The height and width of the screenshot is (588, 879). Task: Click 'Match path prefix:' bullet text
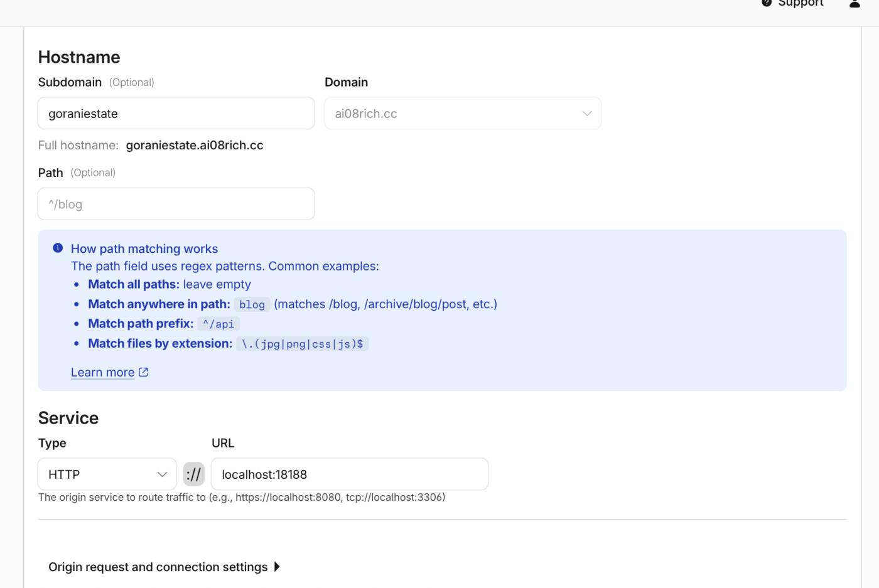coord(141,323)
